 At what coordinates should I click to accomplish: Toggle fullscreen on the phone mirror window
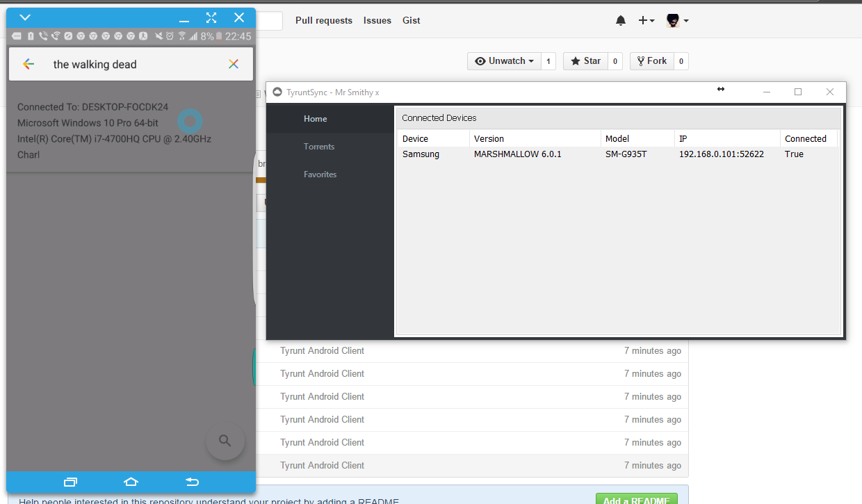pyautogui.click(x=211, y=17)
